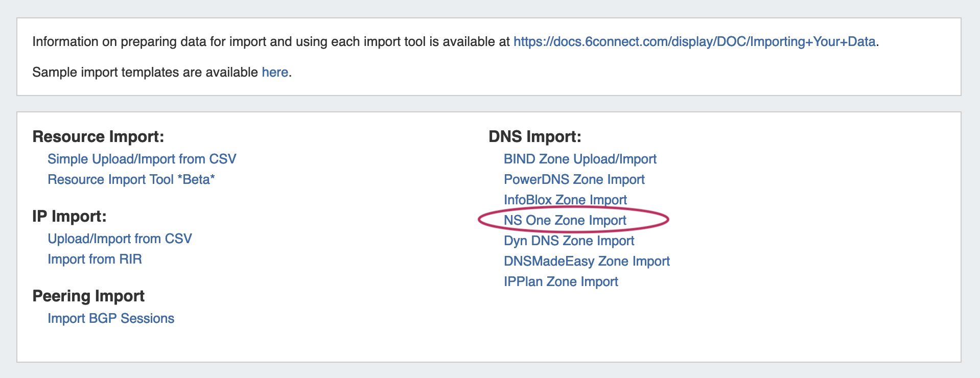Open BIND Zone Upload/Import

pos(580,159)
